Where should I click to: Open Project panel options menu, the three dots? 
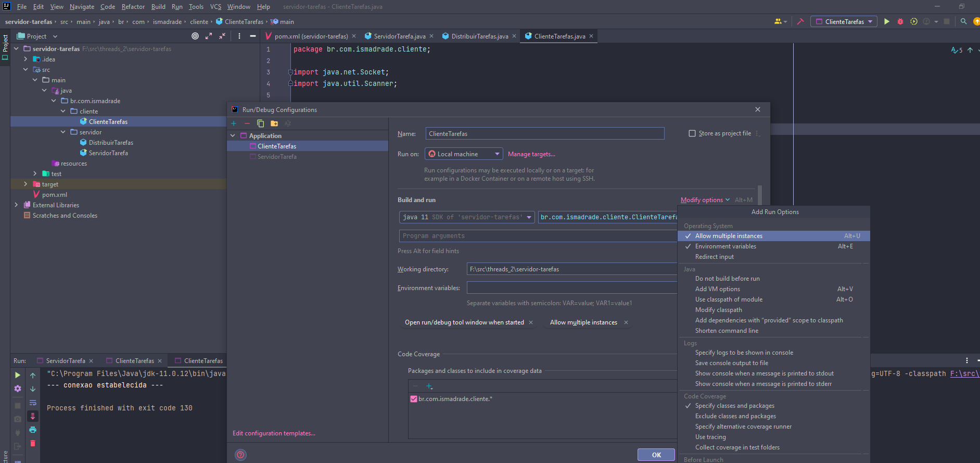pos(239,36)
